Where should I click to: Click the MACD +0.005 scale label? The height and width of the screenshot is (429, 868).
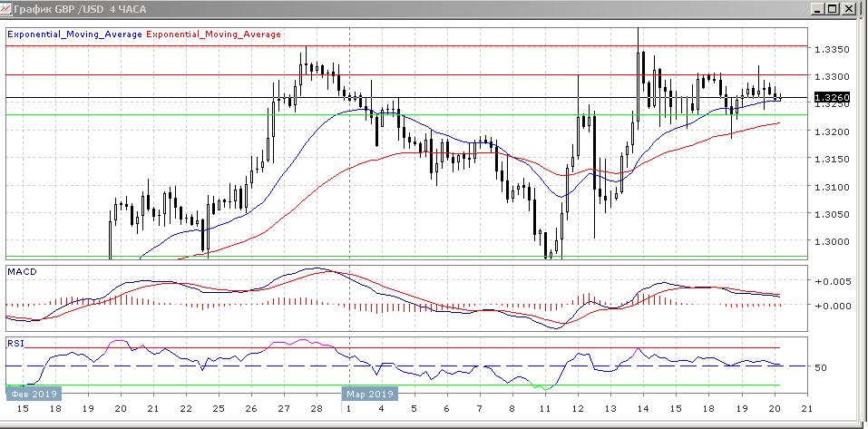(833, 282)
